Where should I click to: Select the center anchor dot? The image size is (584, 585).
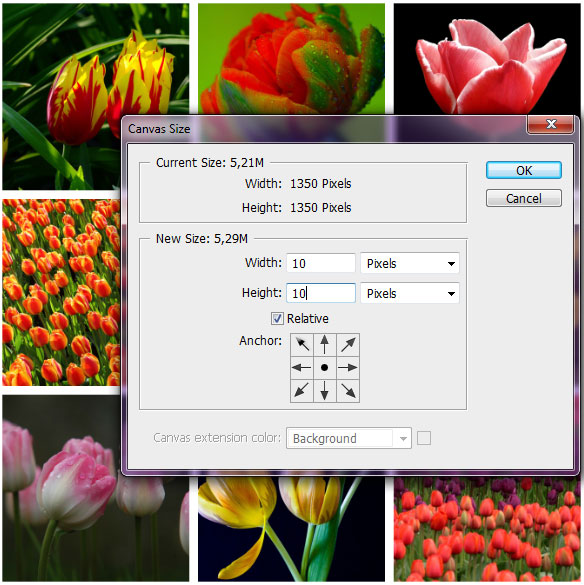point(325,367)
